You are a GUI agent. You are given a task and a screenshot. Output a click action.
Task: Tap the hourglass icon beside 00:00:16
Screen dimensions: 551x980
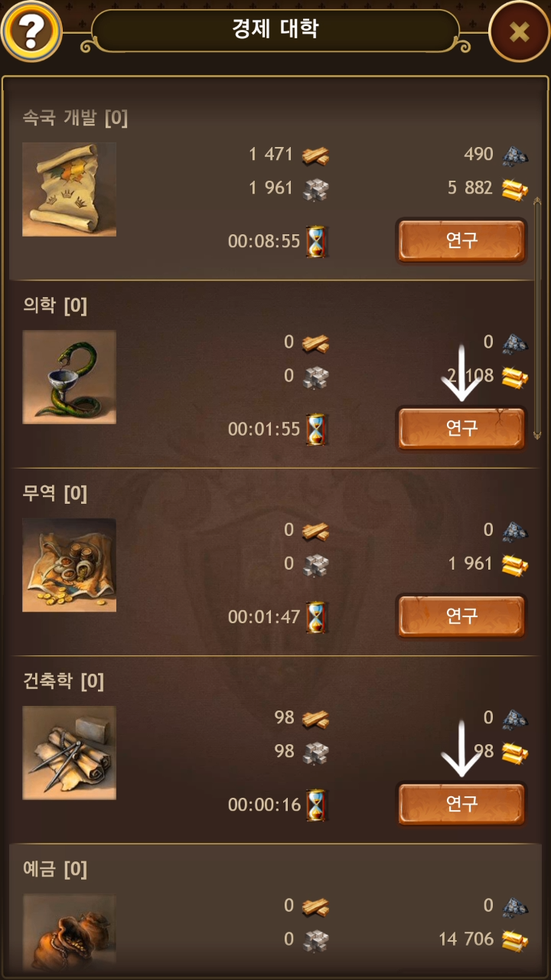[x=316, y=805]
